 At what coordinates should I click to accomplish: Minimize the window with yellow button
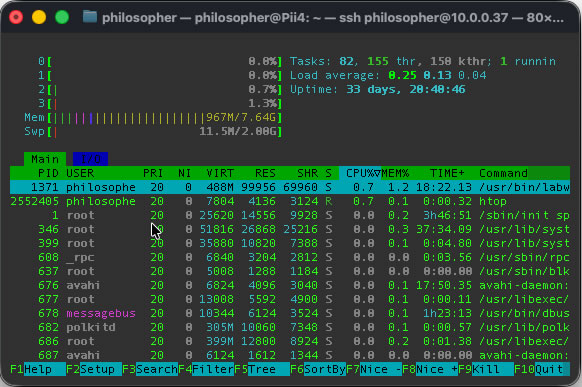click(x=39, y=17)
